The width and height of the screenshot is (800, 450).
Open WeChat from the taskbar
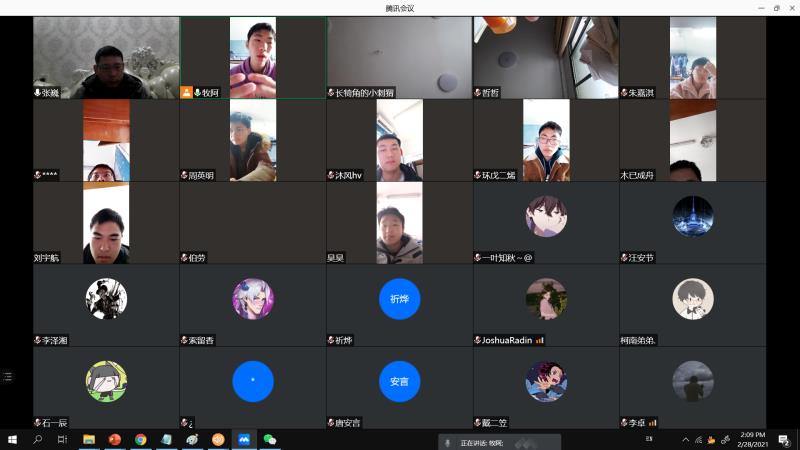269,440
